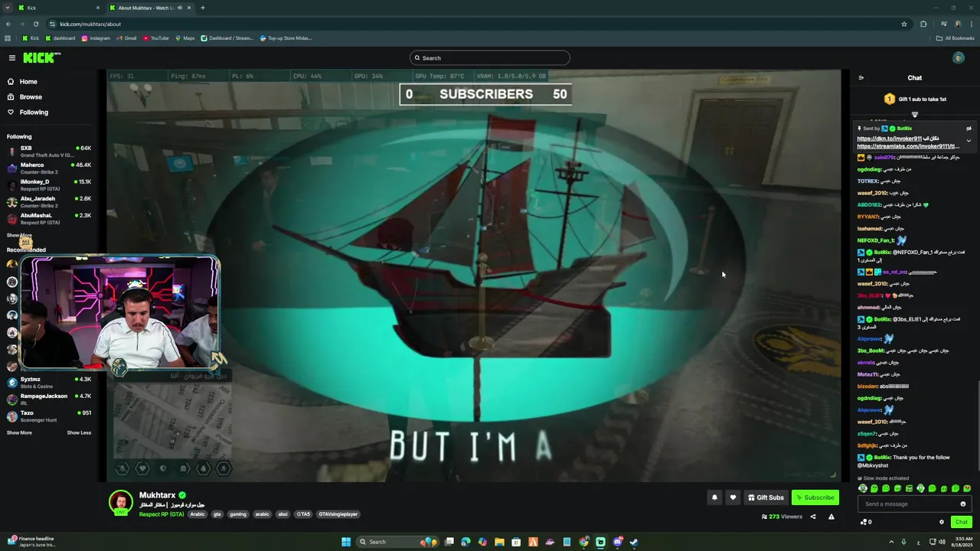Open AbuMashaL channel in sidebar
Image resolution: width=980 pixels, height=551 pixels.
[49, 219]
